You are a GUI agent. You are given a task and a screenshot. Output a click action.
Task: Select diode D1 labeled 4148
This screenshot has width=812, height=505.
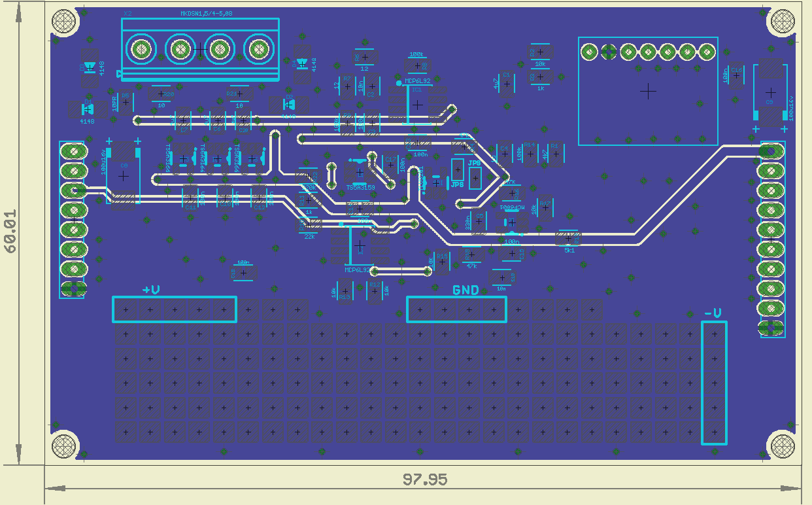click(x=86, y=109)
